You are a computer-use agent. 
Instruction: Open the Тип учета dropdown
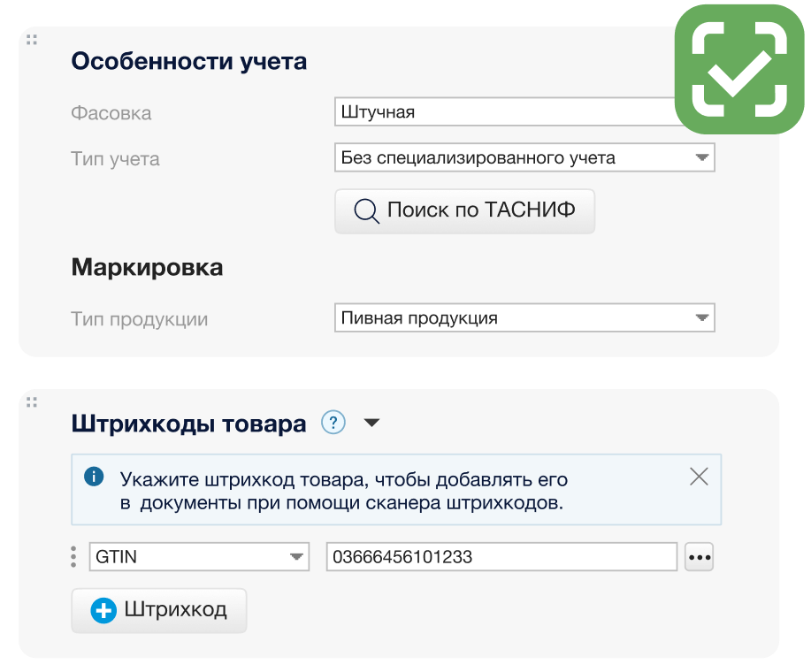(x=524, y=157)
